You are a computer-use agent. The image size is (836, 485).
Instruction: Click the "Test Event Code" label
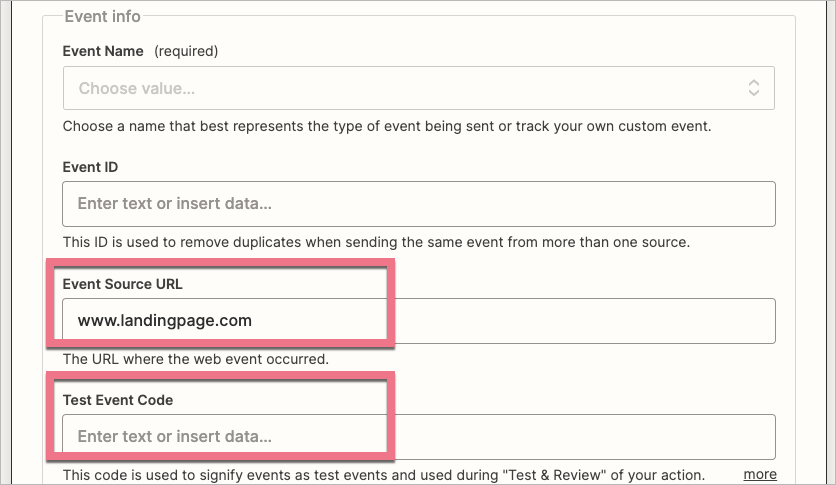pos(118,400)
